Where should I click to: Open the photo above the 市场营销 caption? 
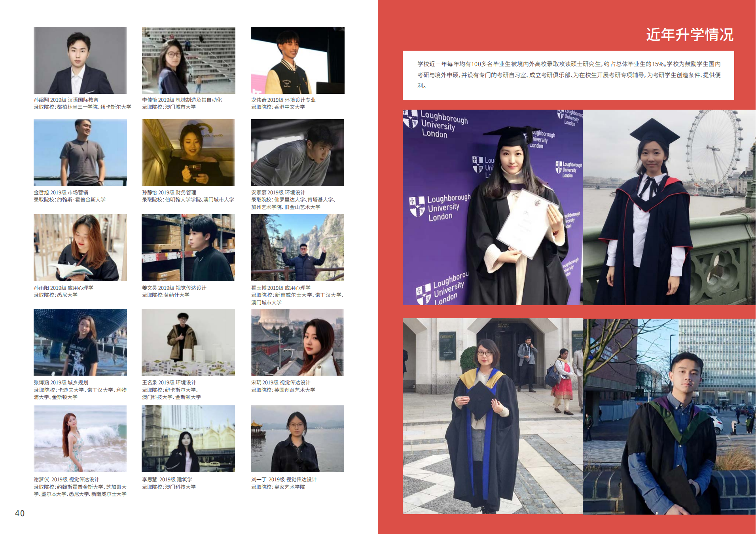pos(80,152)
